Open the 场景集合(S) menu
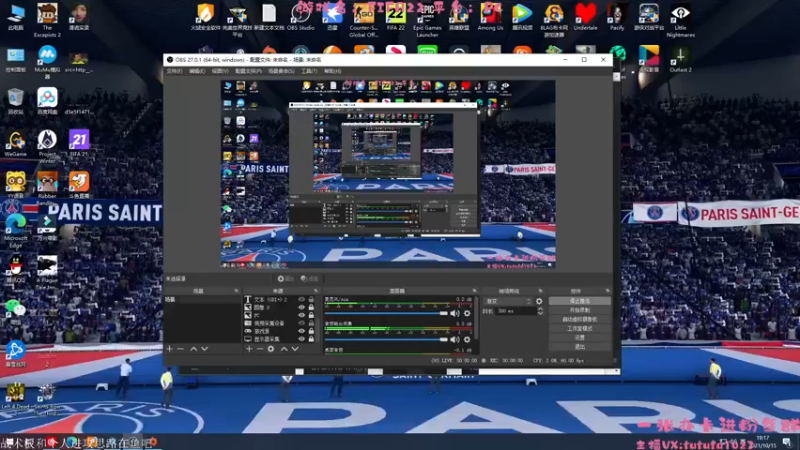The width and height of the screenshot is (800, 450). tap(281, 71)
